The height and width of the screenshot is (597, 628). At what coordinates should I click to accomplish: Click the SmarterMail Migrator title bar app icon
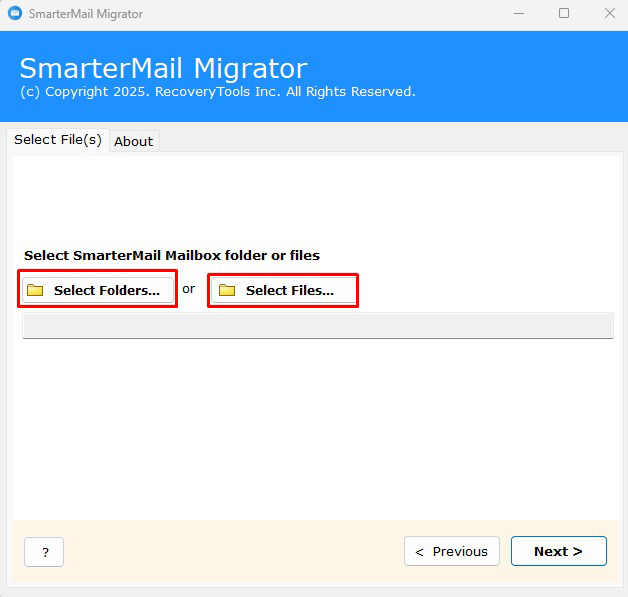click(x=15, y=14)
